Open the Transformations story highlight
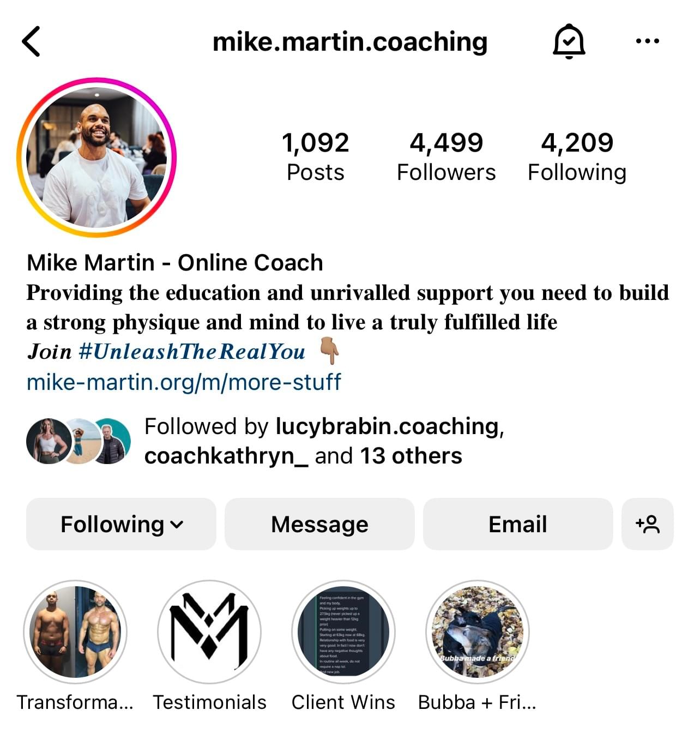 coord(75,632)
